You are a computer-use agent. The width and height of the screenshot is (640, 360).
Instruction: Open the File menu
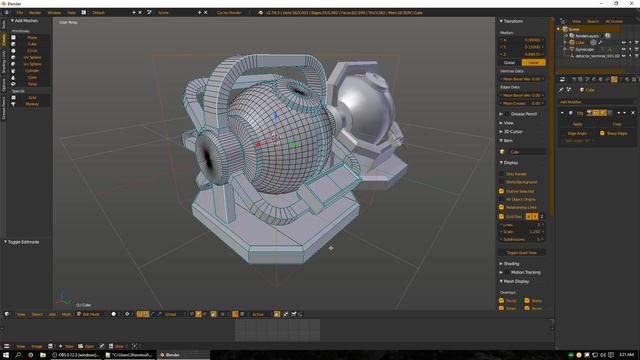(20, 13)
